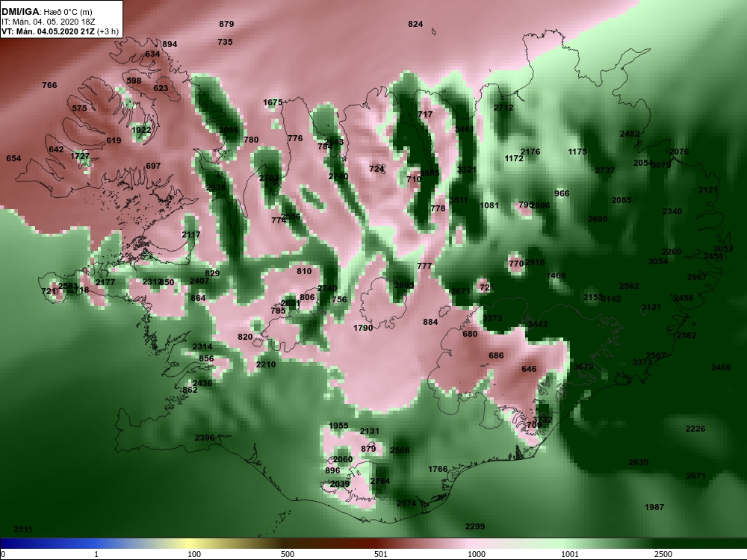747x560 pixels.
Task: Click the '1001' label on the color scale
Action: 570,554
